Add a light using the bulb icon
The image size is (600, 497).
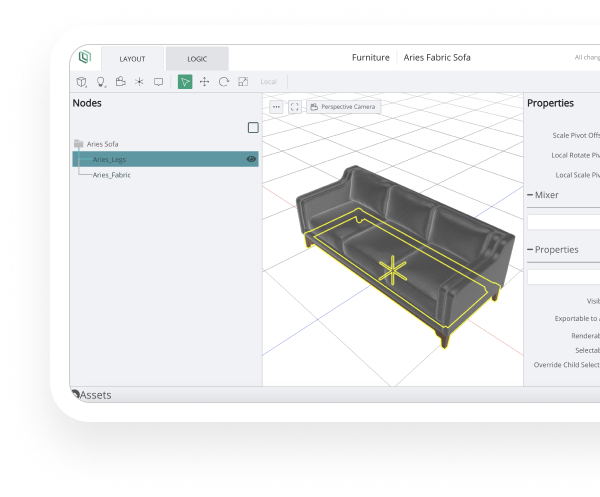tap(101, 82)
